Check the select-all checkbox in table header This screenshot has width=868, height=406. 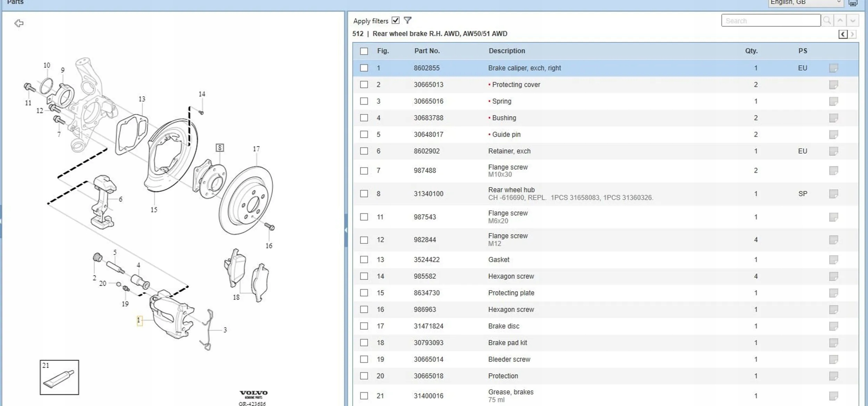pyautogui.click(x=364, y=51)
